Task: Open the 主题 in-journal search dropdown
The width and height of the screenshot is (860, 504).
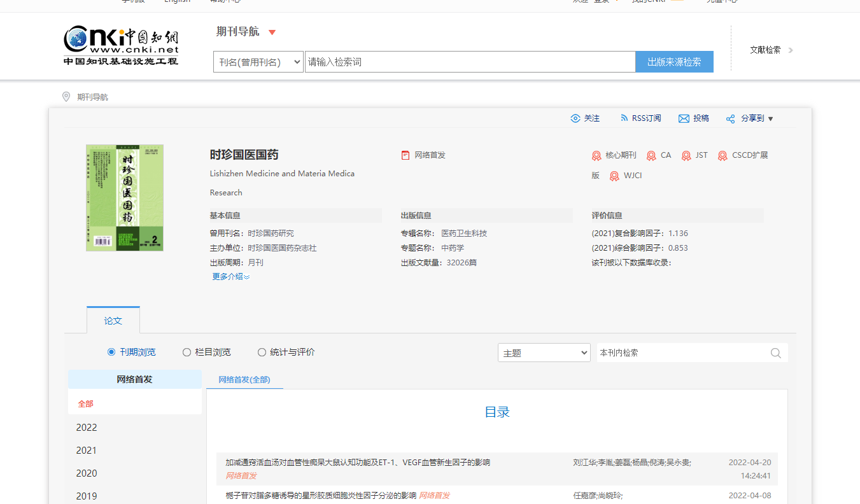Action: [544, 353]
